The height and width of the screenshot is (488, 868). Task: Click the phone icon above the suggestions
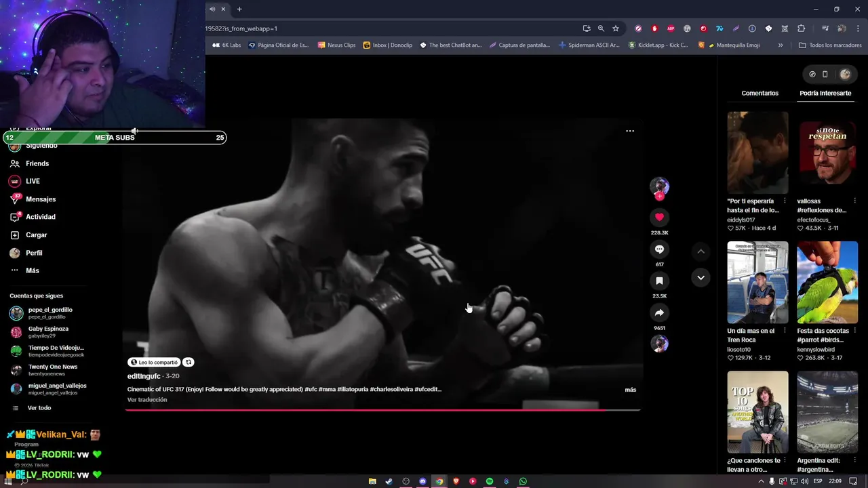coord(825,75)
